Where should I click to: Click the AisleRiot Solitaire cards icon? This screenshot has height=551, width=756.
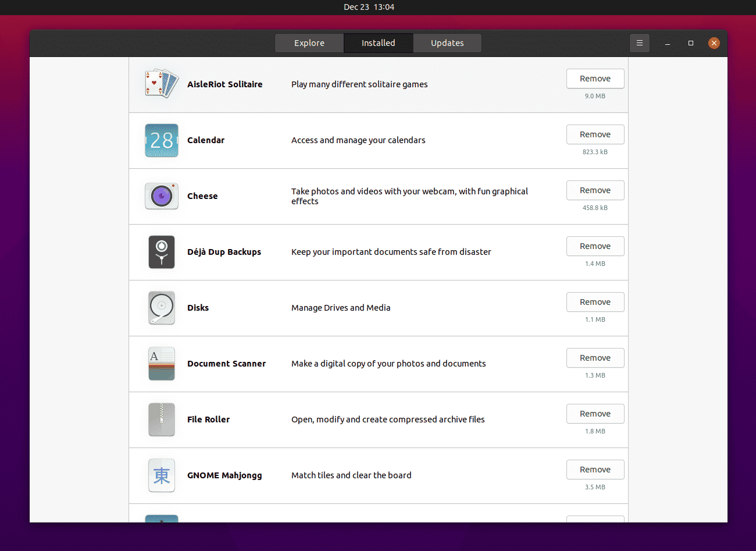pyautogui.click(x=162, y=84)
